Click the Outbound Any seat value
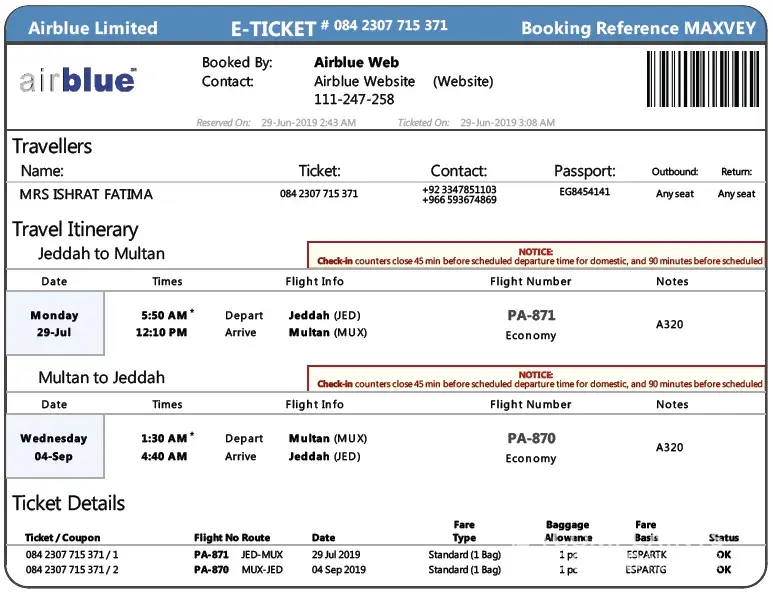 [674, 194]
